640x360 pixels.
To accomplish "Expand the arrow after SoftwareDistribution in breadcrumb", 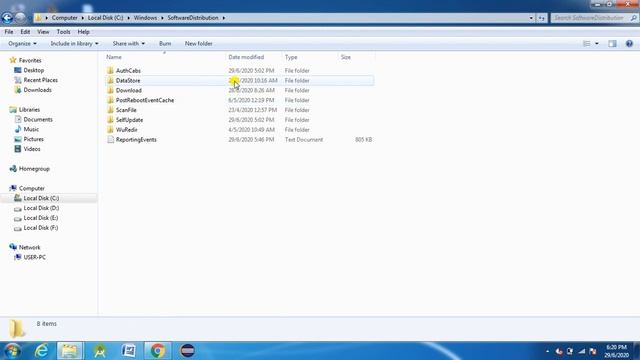I will pos(224,18).
